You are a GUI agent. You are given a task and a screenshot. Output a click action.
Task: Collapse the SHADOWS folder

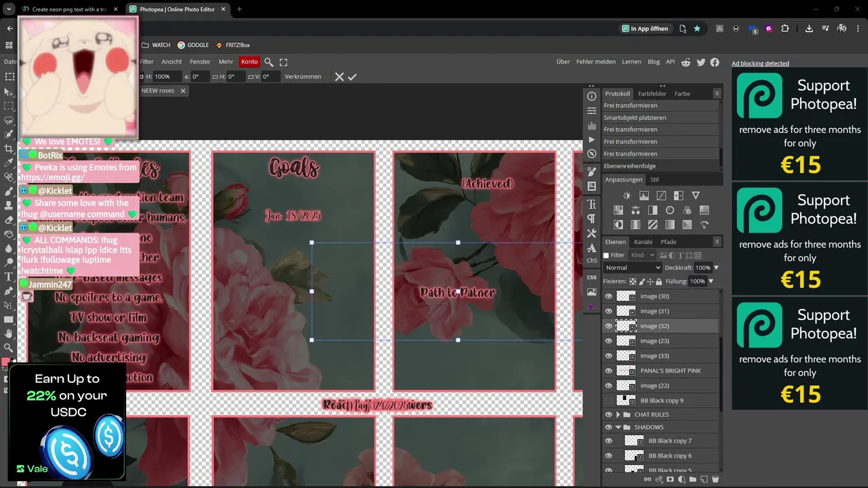618,427
